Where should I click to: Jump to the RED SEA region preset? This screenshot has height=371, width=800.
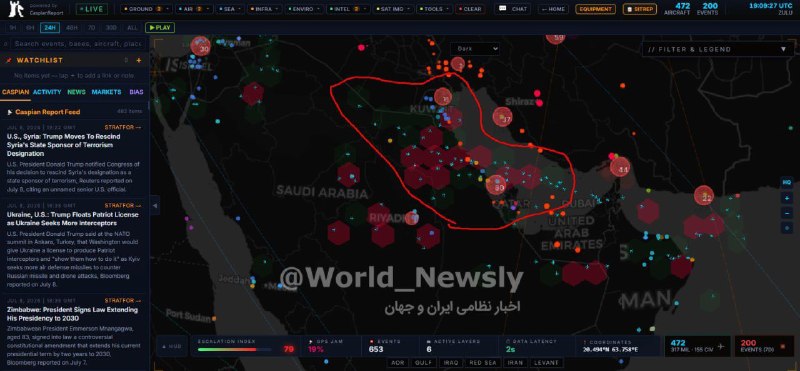482,363
